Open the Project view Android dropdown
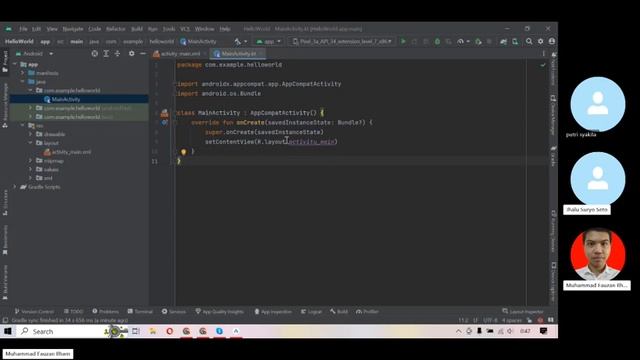 pos(34,53)
